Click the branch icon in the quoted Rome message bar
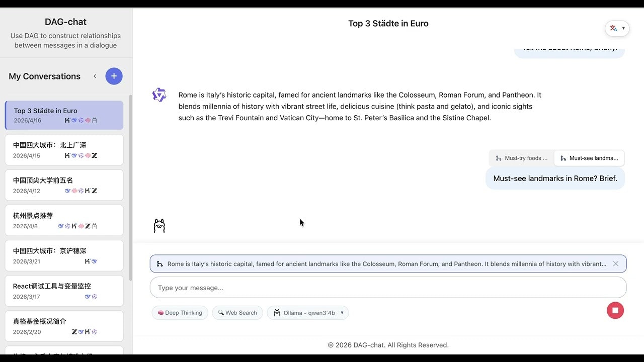Viewport: 644px width, 362px height. click(159, 263)
